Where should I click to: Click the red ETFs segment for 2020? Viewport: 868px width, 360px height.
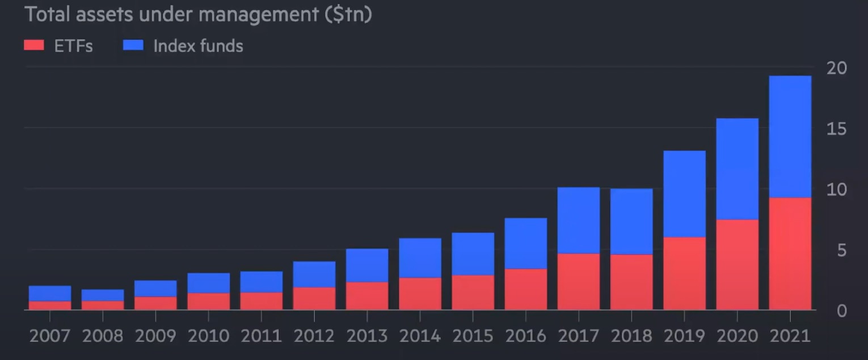point(738,265)
